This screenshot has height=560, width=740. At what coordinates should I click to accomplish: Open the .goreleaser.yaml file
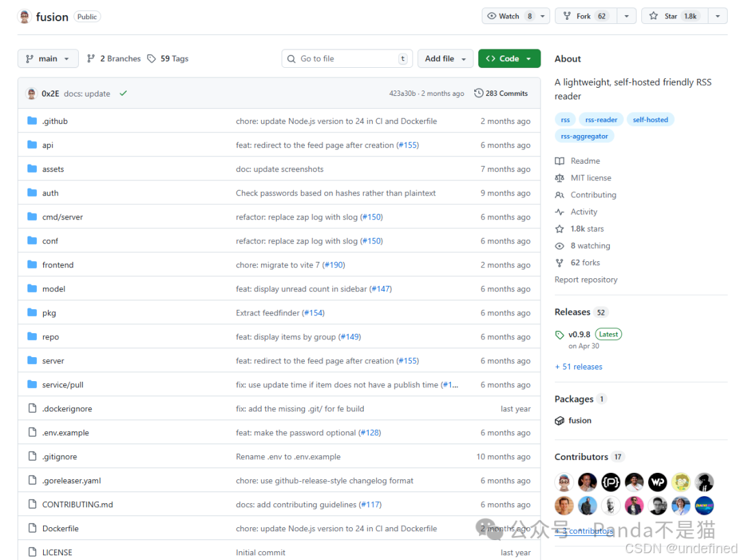71,480
